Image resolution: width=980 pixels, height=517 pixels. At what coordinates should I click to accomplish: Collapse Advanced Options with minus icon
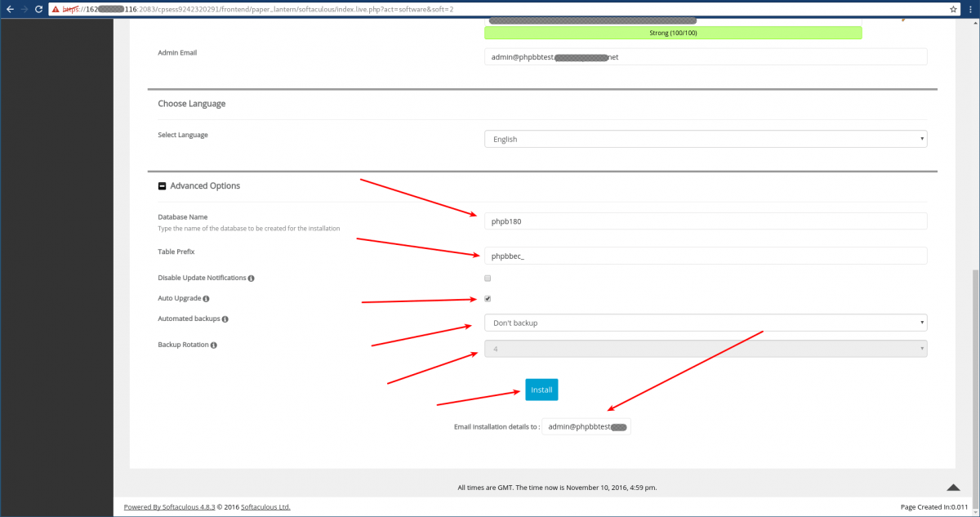[x=162, y=186]
